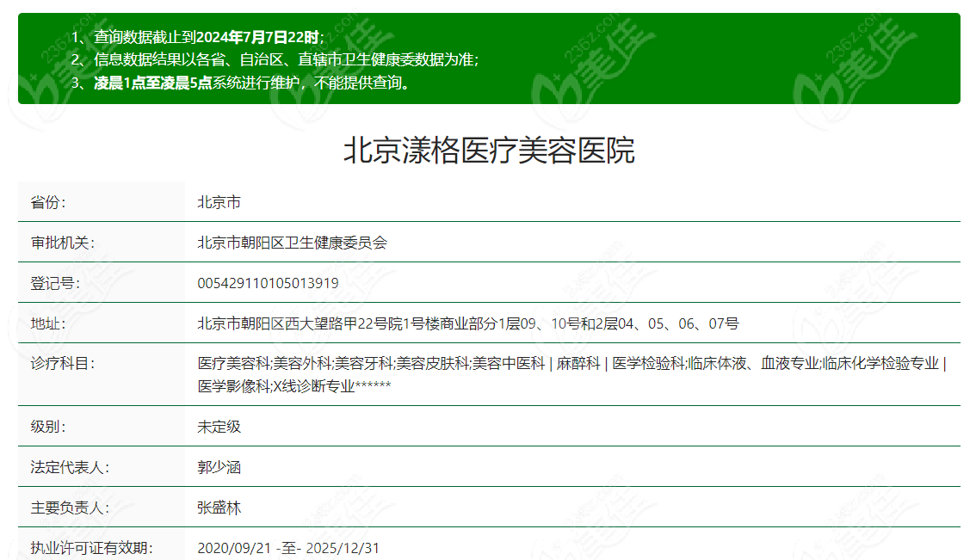Select the 省份 label cell

(x=102, y=201)
